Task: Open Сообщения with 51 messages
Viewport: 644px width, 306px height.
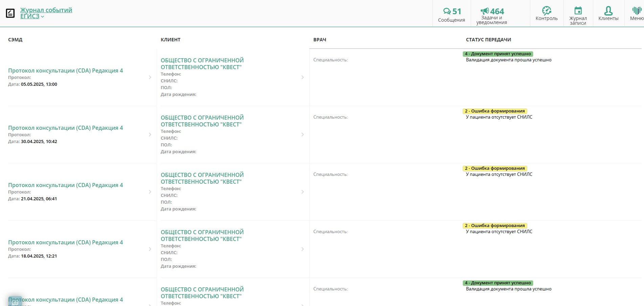Action: (451, 15)
